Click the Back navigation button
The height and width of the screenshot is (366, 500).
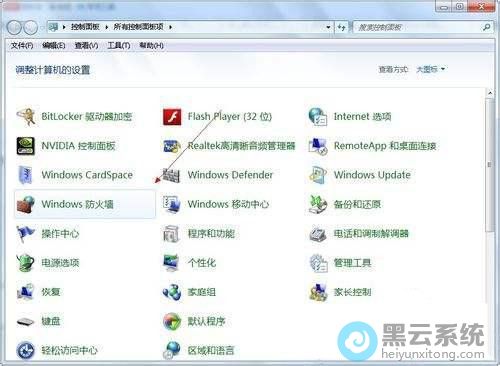pos(14,27)
